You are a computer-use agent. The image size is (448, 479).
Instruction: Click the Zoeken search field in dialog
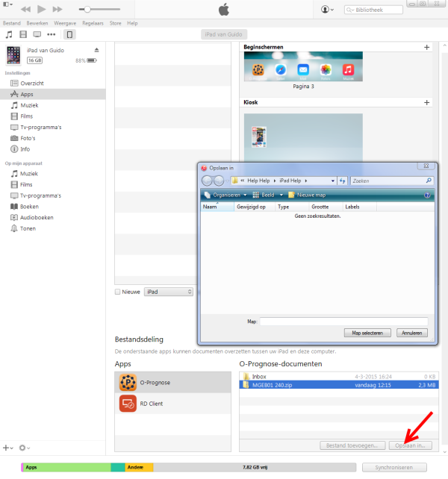(x=392, y=181)
